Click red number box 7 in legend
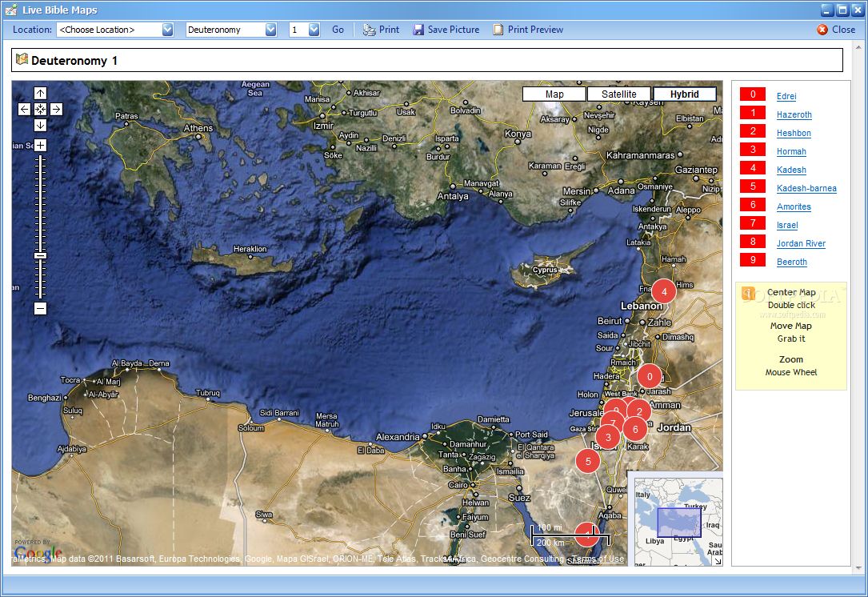This screenshot has width=868, height=597. coord(753,223)
